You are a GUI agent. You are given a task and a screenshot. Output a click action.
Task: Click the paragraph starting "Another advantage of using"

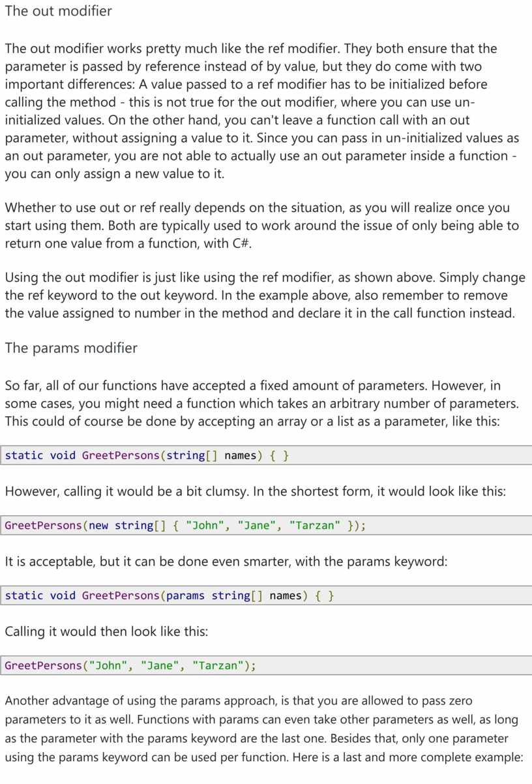[261, 729]
